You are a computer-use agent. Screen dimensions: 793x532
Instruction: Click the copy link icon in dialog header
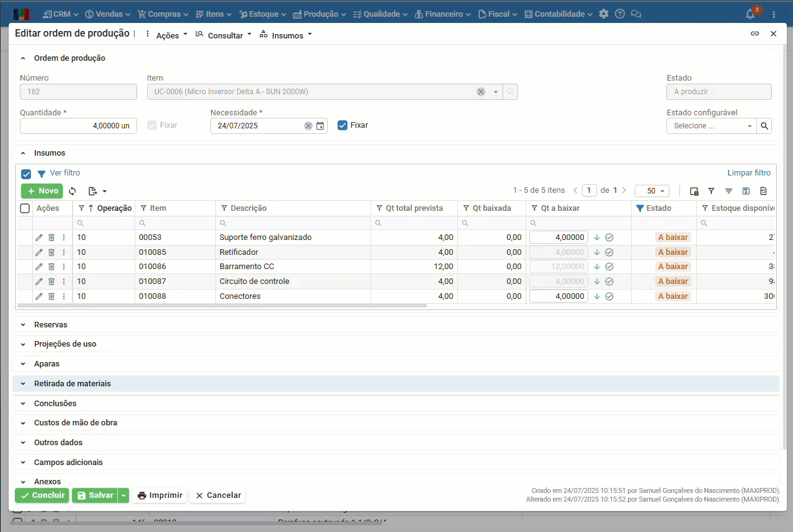755,34
